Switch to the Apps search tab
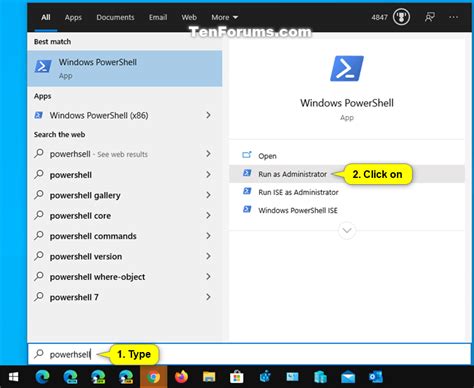Image resolution: width=474 pixels, height=388 pixels. point(73,17)
